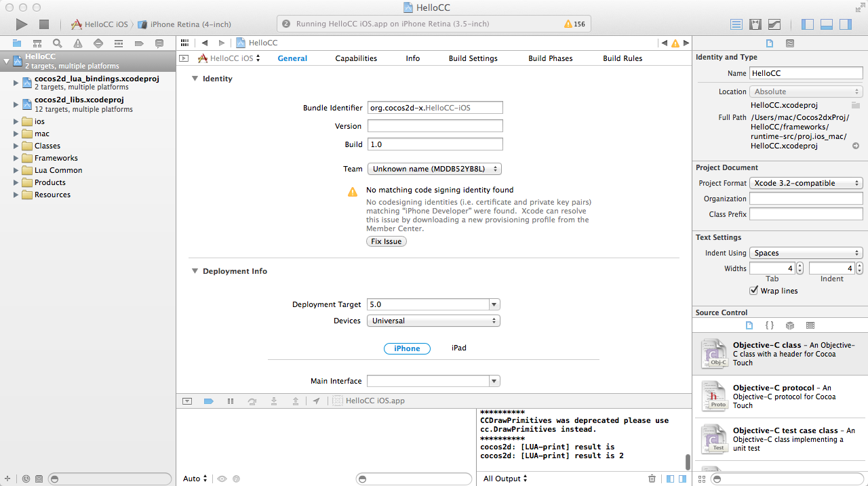Click the Simulate location arrow icon
Viewport: 868px width, 486px height.
316,401
